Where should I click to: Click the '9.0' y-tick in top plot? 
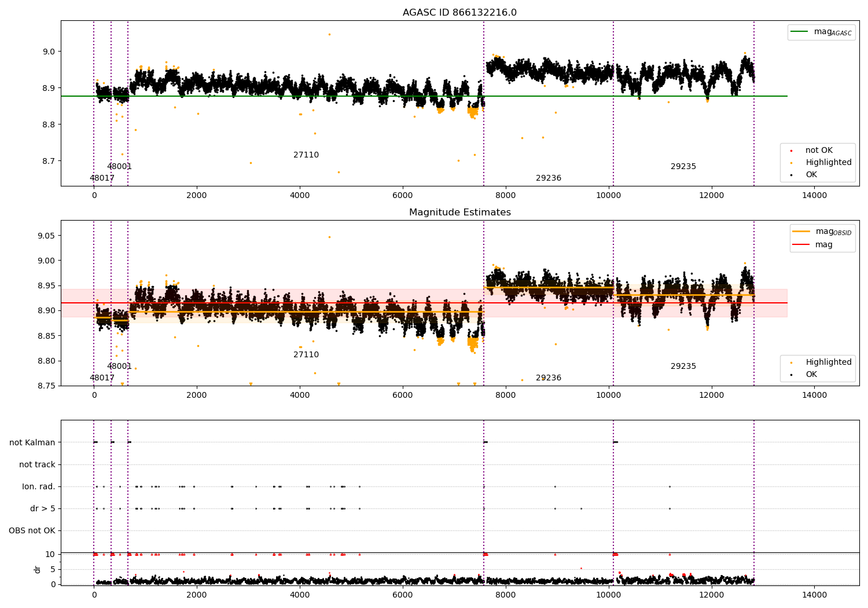[49, 52]
